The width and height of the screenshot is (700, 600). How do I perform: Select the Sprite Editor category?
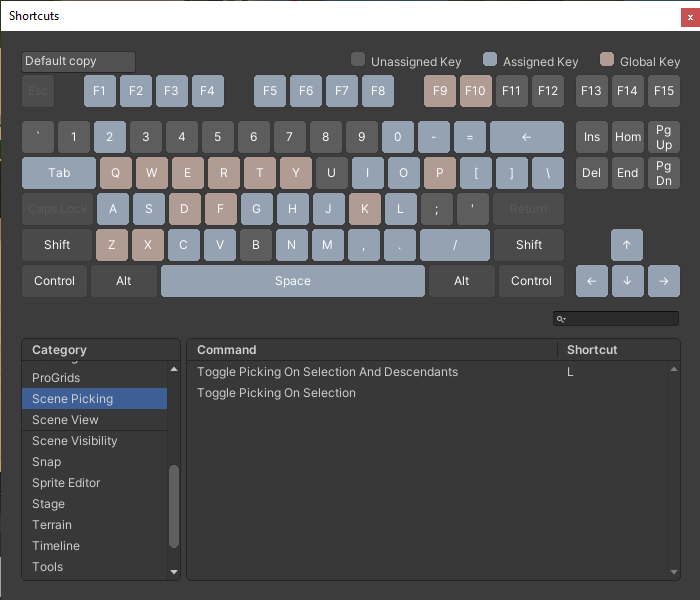click(66, 483)
